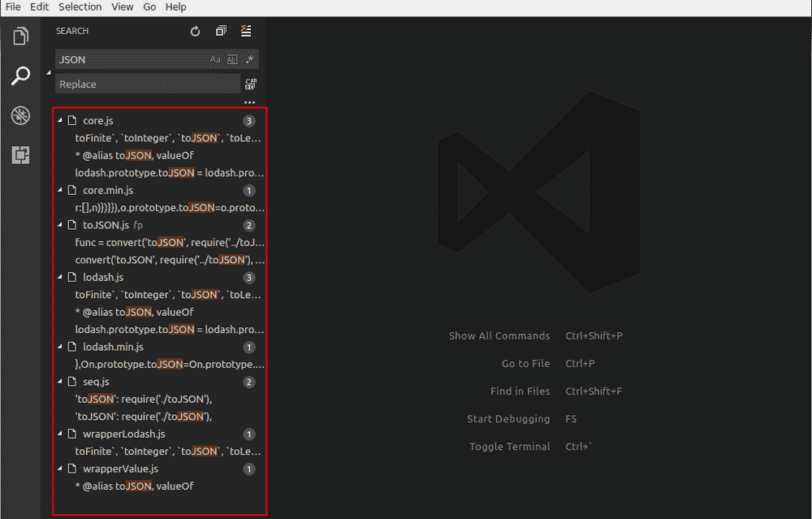Click match count badge on core.js
This screenshot has height=519, width=812.
click(249, 121)
